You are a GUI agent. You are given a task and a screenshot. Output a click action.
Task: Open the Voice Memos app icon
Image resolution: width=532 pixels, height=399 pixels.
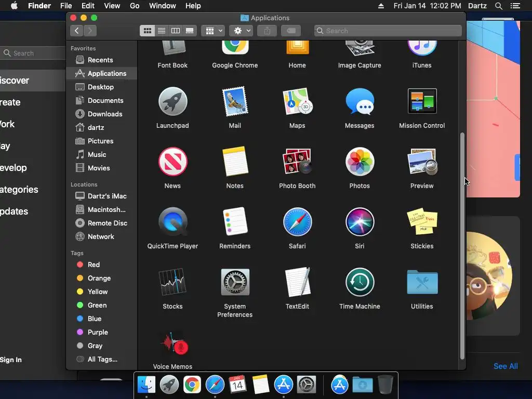coord(174,343)
